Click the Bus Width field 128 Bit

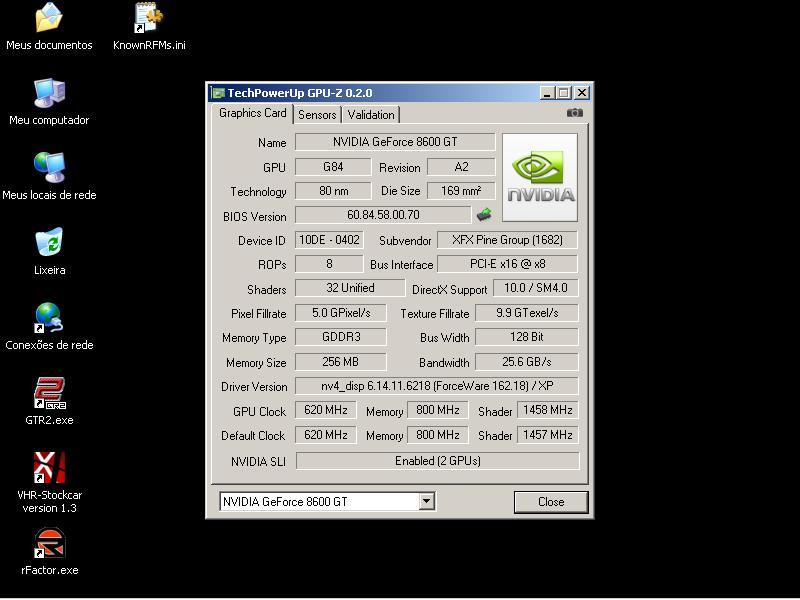click(527, 337)
